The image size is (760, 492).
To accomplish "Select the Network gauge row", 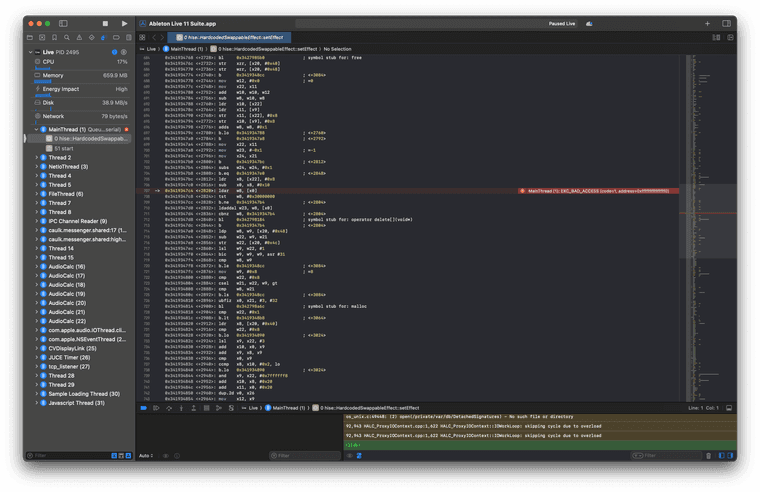I will (81, 116).
